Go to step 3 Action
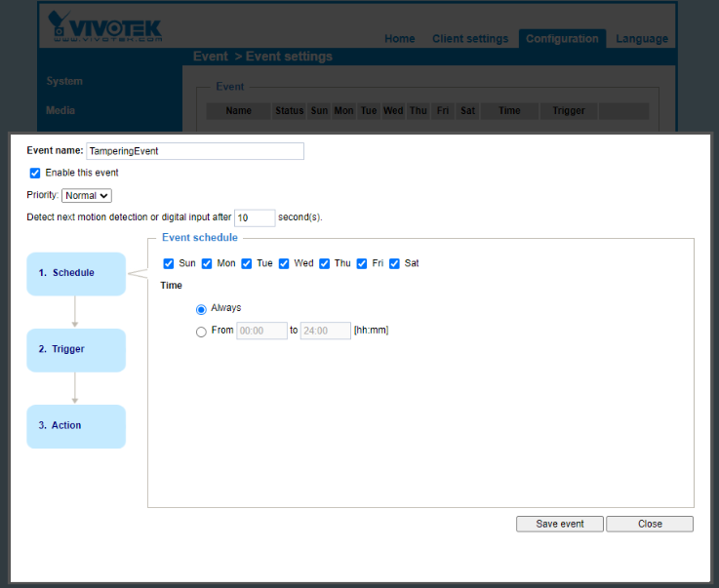The height and width of the screenshot is (588, 719). pos(76,426)
